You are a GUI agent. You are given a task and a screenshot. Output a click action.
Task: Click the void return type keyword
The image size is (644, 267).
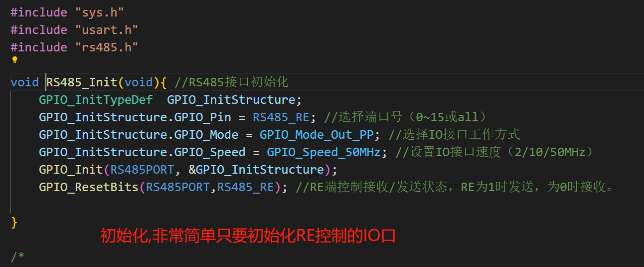(24, 82)
